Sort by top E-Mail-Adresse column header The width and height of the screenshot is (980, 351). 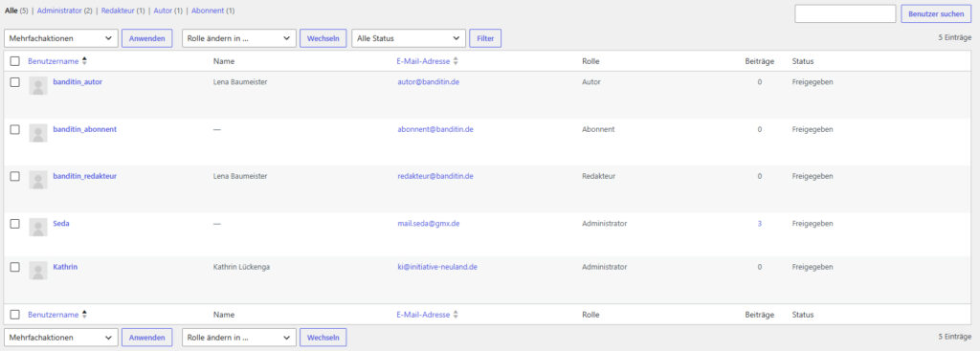click(423, 61)
